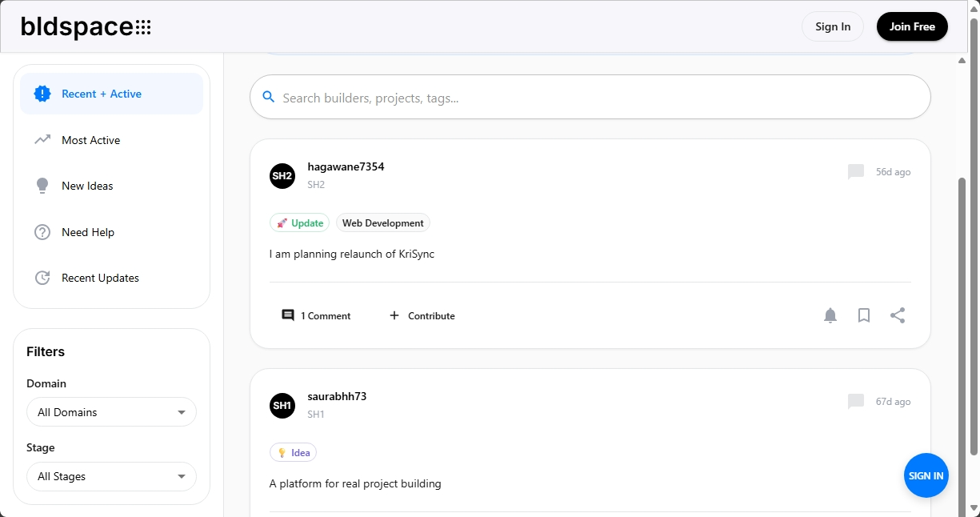Viewport: 980px width, 517px height.
Task: Toggle the Idea tag on saurabhh73's post
Action: tap(293, 452)
